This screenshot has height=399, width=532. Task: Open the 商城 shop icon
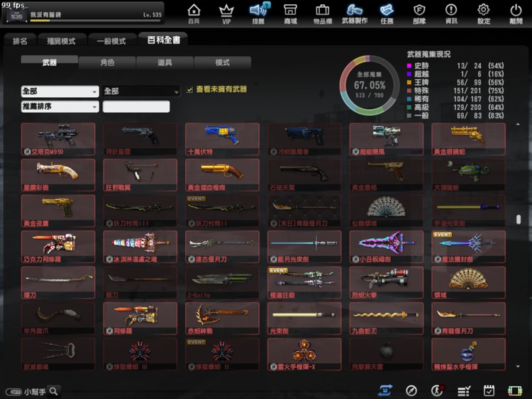(290, 12)
